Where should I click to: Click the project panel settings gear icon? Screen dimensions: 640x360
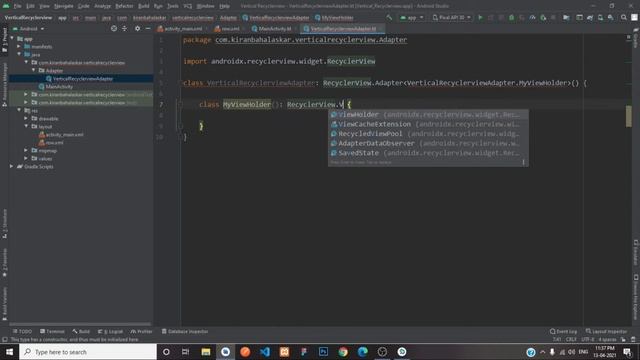click(x=138, y=29)
